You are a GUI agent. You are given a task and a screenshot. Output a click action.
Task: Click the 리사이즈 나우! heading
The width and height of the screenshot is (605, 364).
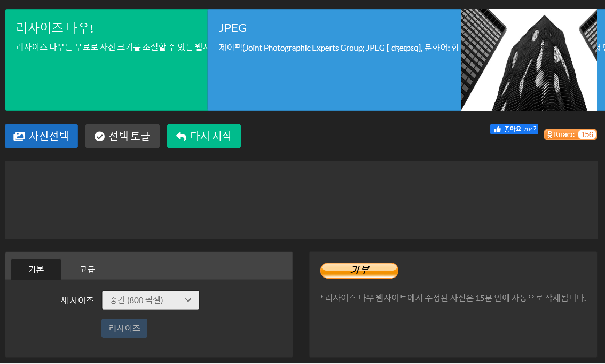[x=54, y=28]
